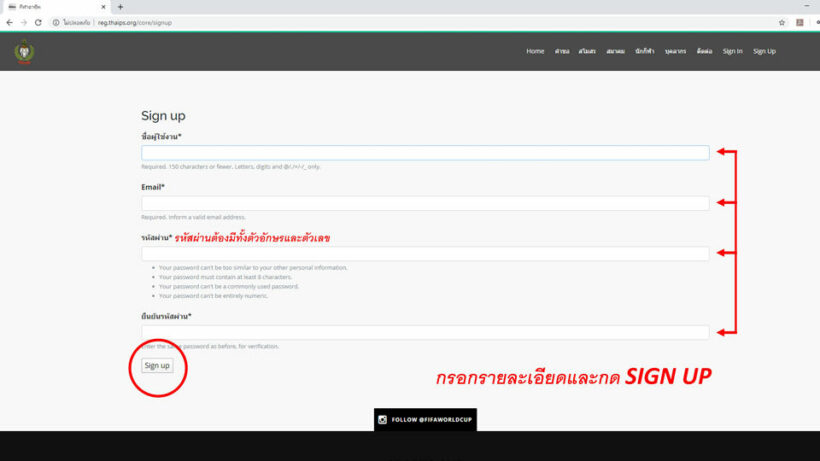Open the ติดต่อ (Contact) menu item

pos(704,51)
